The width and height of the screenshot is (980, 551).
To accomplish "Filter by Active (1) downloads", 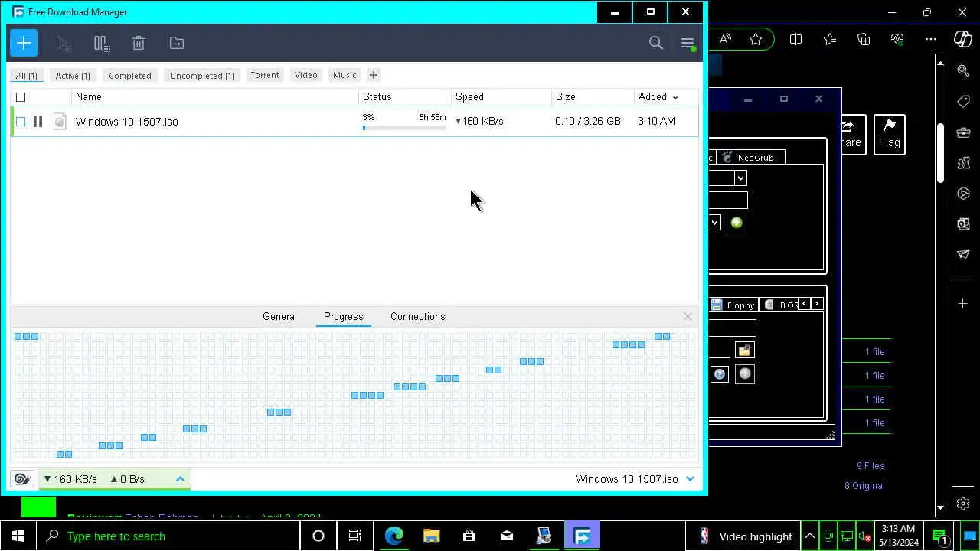I will (x=73, y=75).
